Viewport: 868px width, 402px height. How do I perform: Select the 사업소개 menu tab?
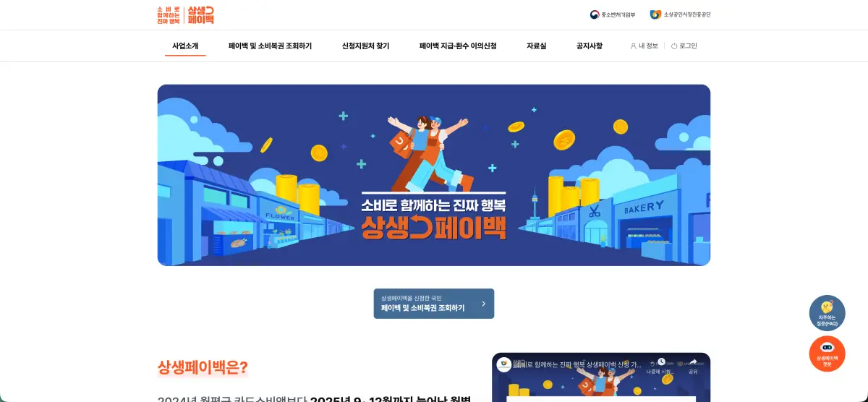pos(185,46)
